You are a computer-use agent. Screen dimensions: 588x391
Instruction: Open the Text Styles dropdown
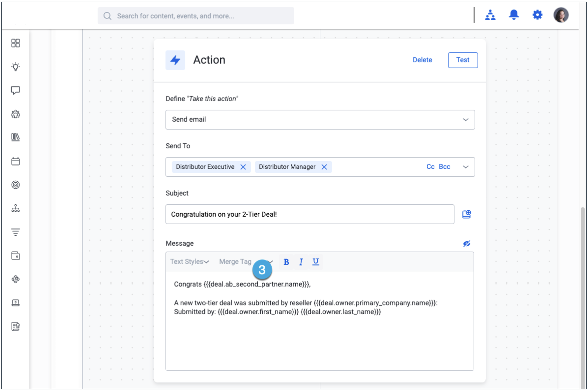coord(189,262)
